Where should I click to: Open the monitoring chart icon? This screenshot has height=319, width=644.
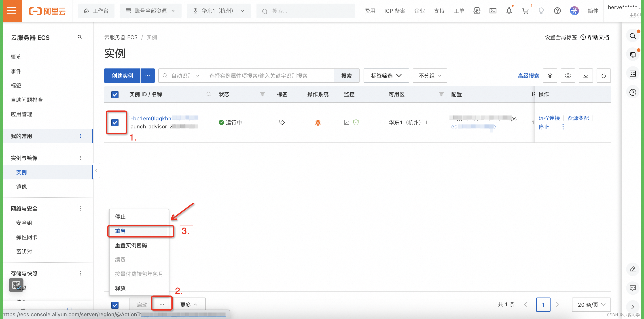[x=347, y=122]
